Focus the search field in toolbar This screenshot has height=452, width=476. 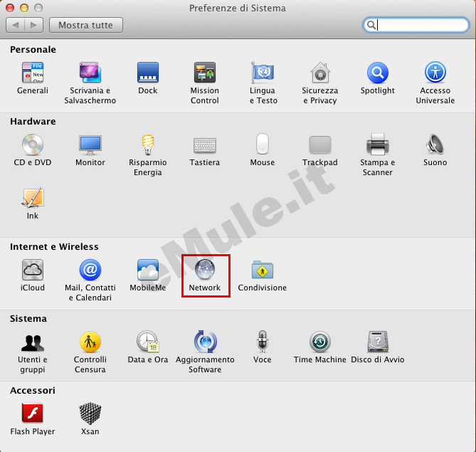pos(416,25)
